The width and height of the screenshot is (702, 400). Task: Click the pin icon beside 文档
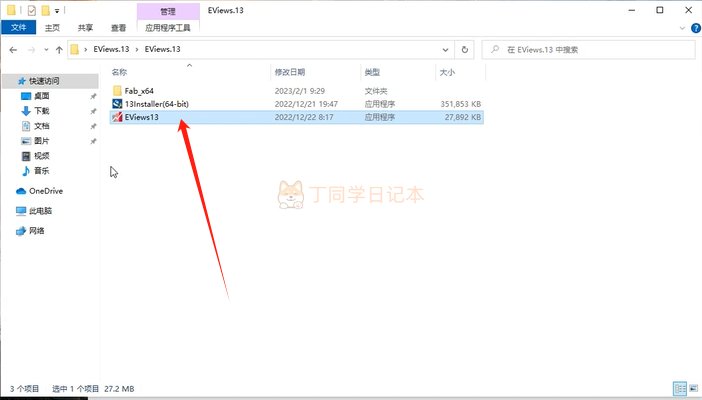pyautogui.click(x=93, y=126)
